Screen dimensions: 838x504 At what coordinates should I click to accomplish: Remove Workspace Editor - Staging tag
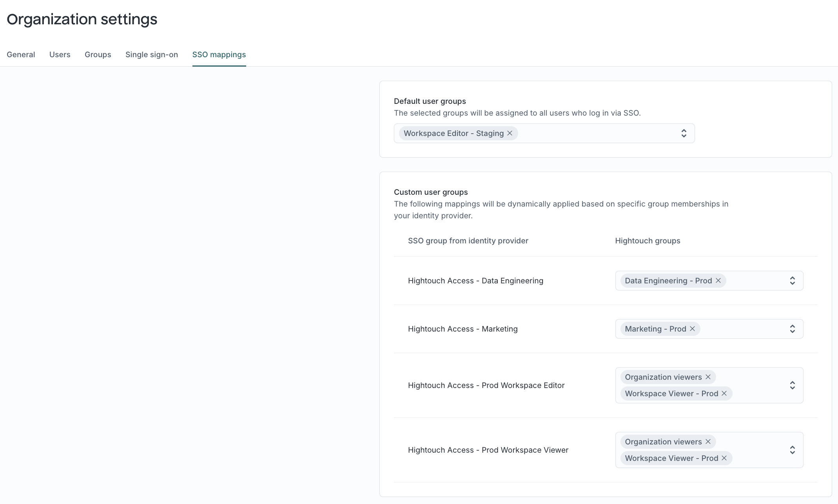pyautogui.click(x=510, y=133)
